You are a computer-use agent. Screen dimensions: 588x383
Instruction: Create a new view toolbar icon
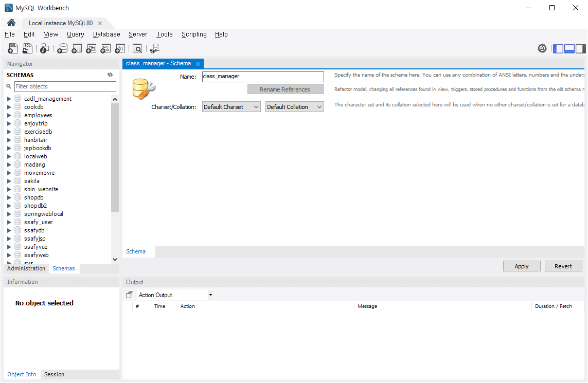tap(91, 48)
